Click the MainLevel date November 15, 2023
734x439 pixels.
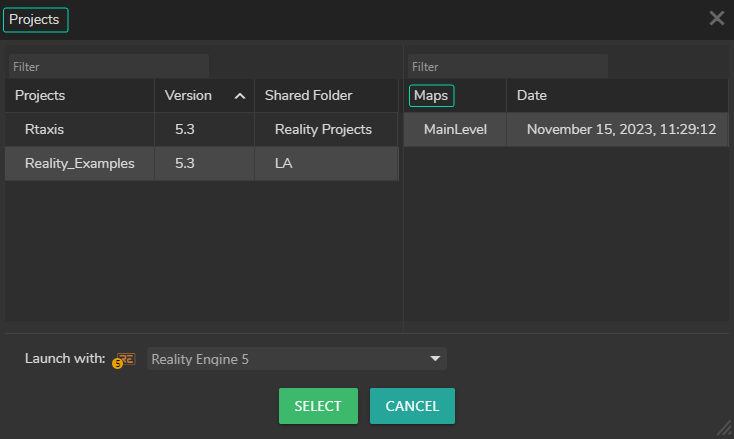click(621, 130)
